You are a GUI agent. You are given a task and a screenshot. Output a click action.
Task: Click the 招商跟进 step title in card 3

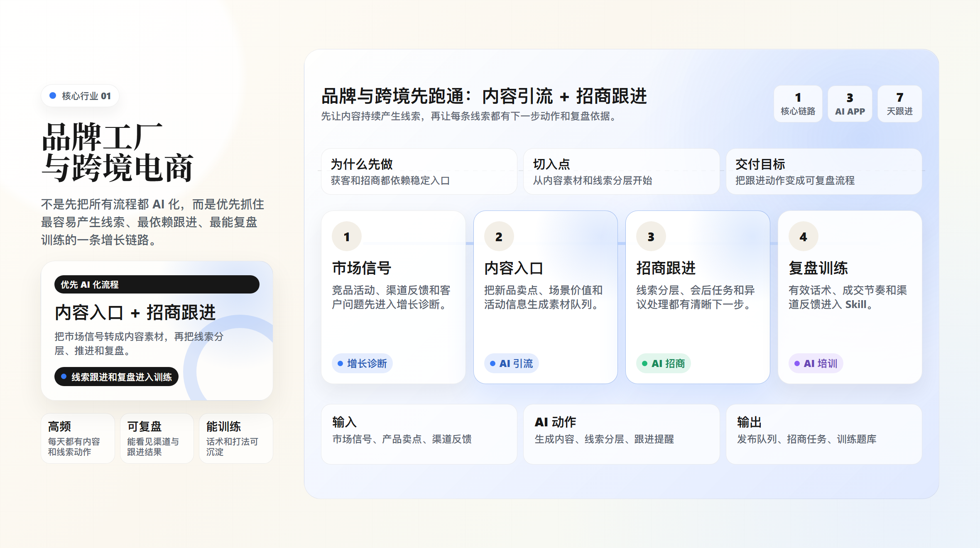(x=666, y=268)
